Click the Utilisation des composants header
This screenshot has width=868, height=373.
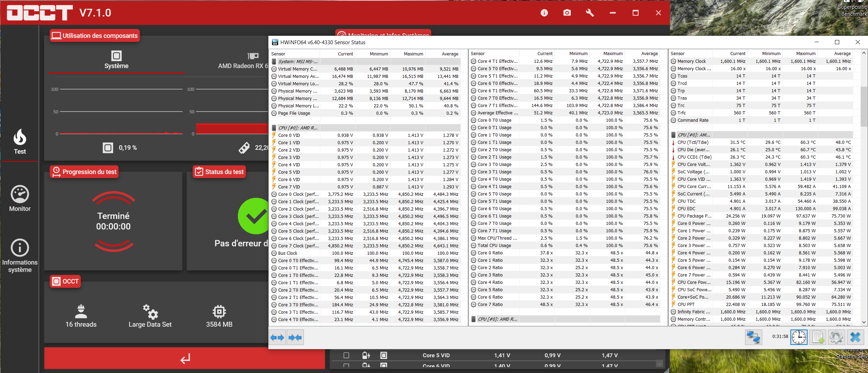(94, 36)
